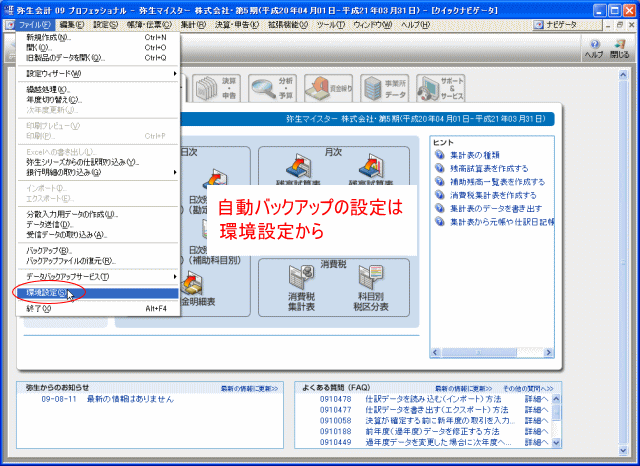Click the ヒント panel scroll-right arrow
The image size is (640, 466).
tap(549, 352)
